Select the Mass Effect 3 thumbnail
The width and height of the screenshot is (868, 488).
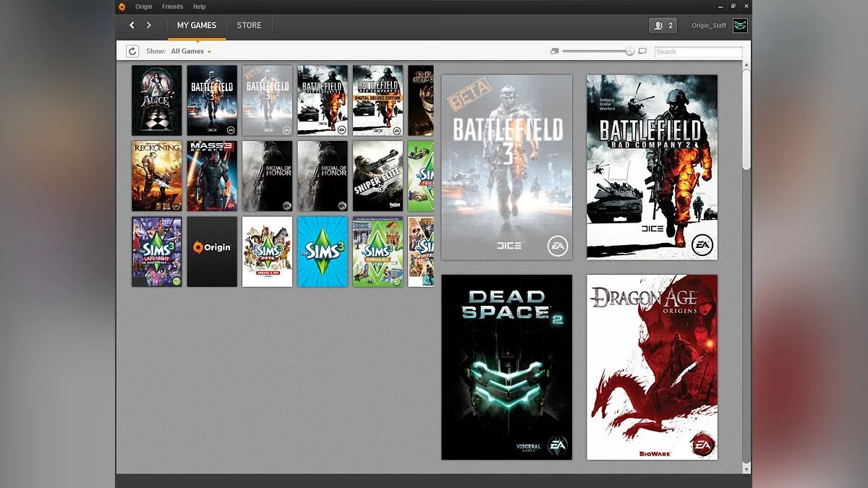pyautogui.click(x=212, y=176)
